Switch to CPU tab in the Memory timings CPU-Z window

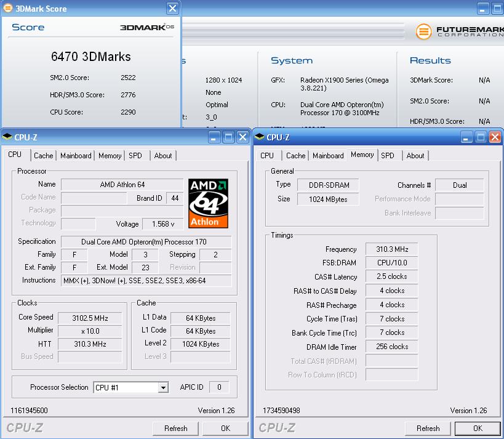click(267, 156)
